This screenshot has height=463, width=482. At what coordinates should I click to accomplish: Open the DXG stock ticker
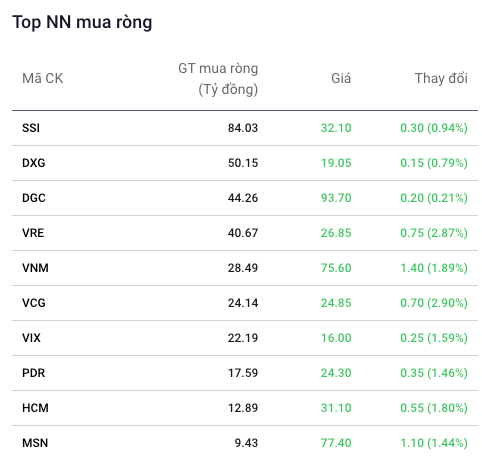point(33,163)
